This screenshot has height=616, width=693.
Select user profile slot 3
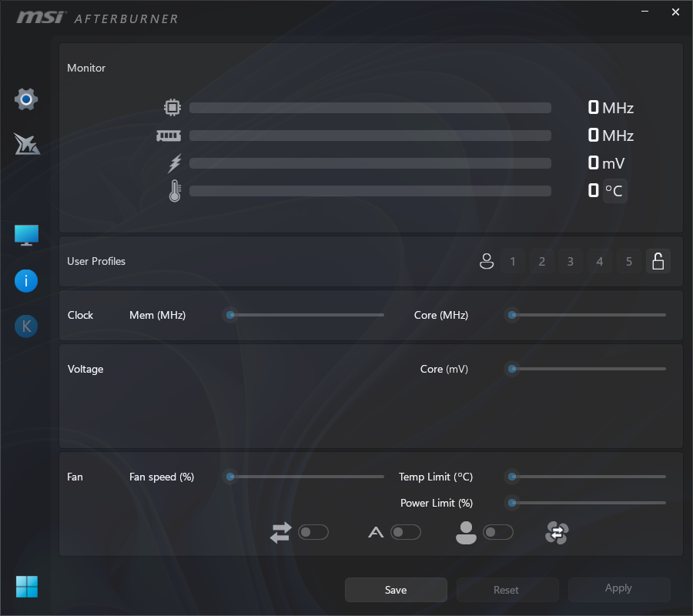click(571, 261)
